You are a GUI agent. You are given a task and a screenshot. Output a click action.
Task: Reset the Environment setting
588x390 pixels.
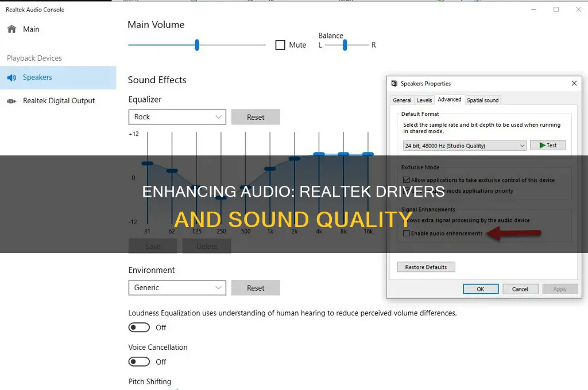tap(256, 288)
